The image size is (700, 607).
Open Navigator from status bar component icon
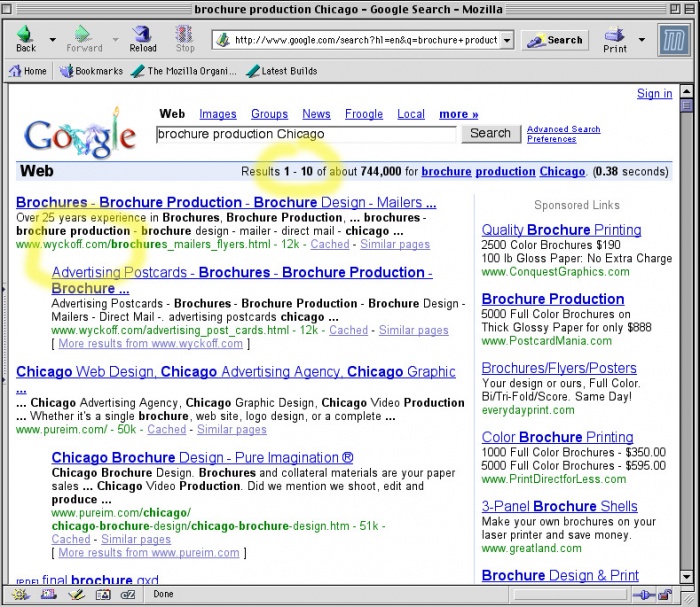coord(20,594)
